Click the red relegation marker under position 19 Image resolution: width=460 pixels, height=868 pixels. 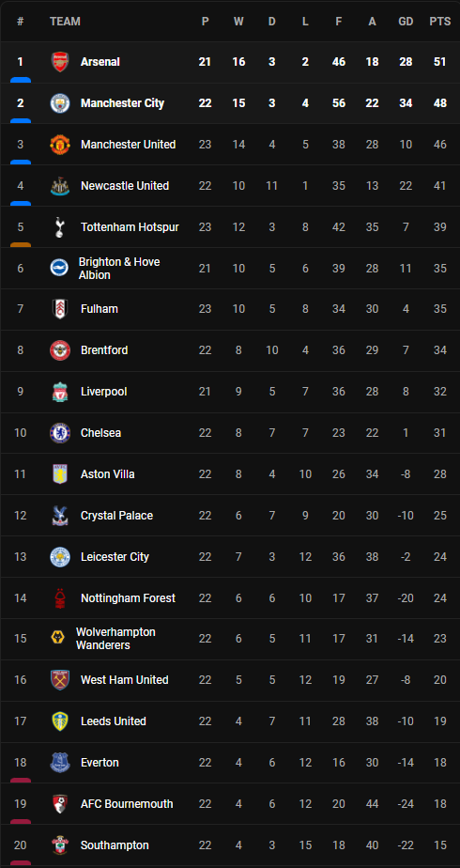21,821
